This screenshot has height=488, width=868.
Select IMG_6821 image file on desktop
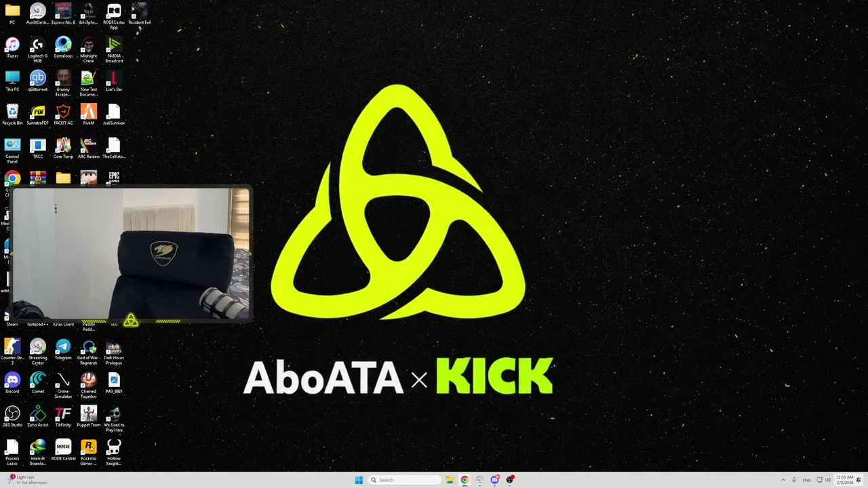tap(114, 382)
